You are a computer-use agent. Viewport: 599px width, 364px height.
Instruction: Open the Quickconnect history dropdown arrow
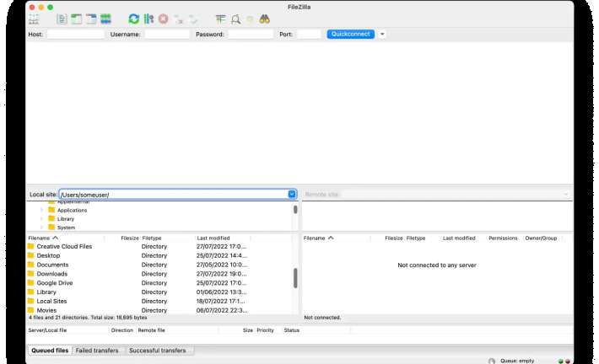point(382,35)
